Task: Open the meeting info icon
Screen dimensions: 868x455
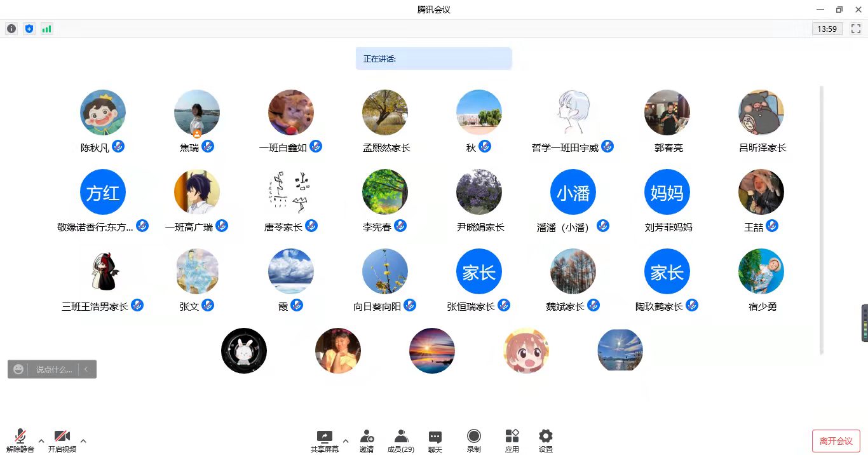Action: pos(11,29)
